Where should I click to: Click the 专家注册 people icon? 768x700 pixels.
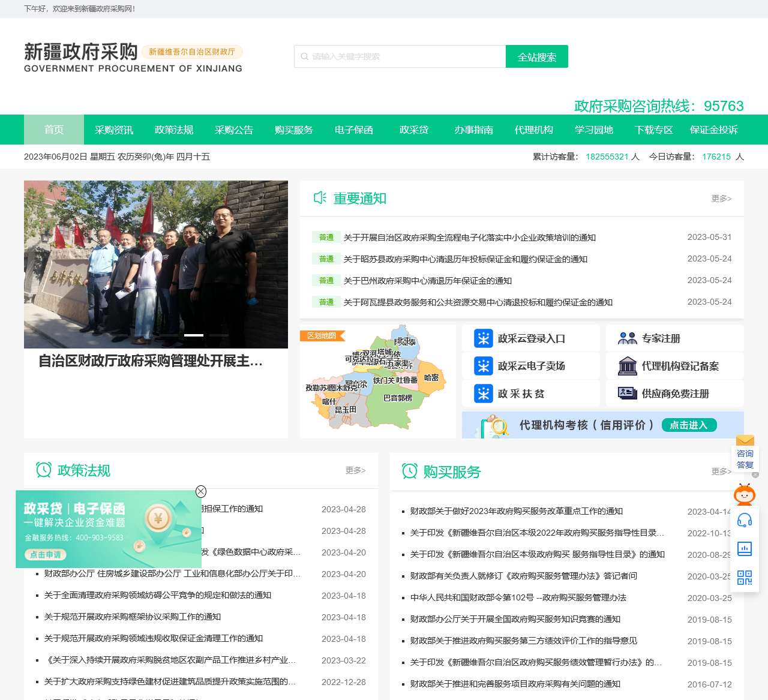(628, 338)
